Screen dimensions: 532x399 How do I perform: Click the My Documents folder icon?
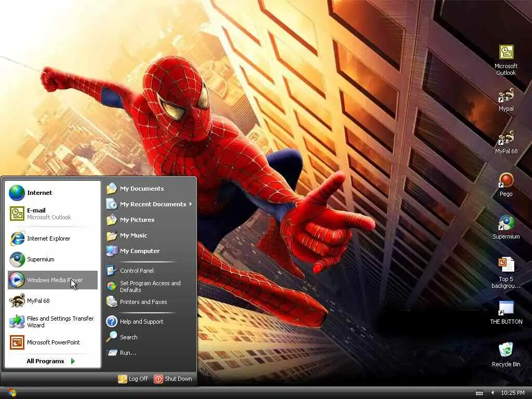click(112, 188)
